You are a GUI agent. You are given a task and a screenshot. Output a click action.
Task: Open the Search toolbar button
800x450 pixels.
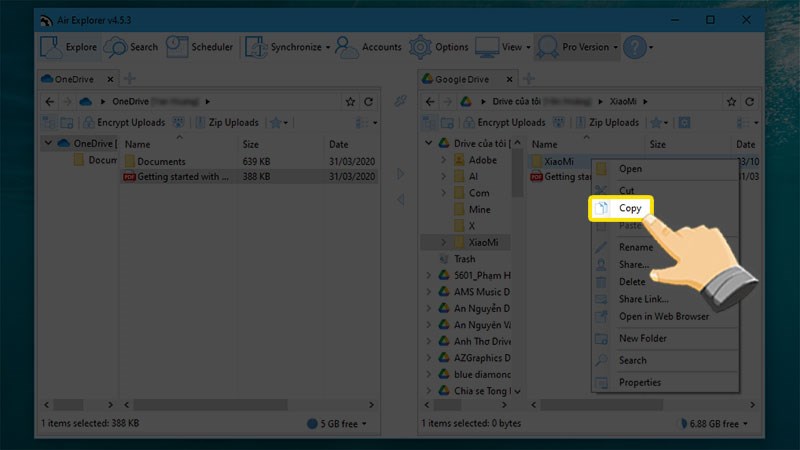pyautogui.click(x=131, y=47)
